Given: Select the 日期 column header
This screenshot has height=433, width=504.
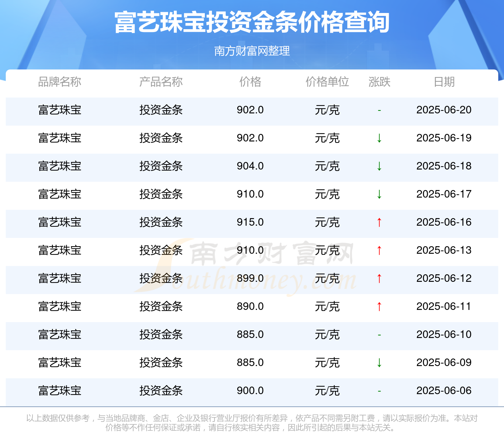Looking at the screenshot, I should click(444, 82).
